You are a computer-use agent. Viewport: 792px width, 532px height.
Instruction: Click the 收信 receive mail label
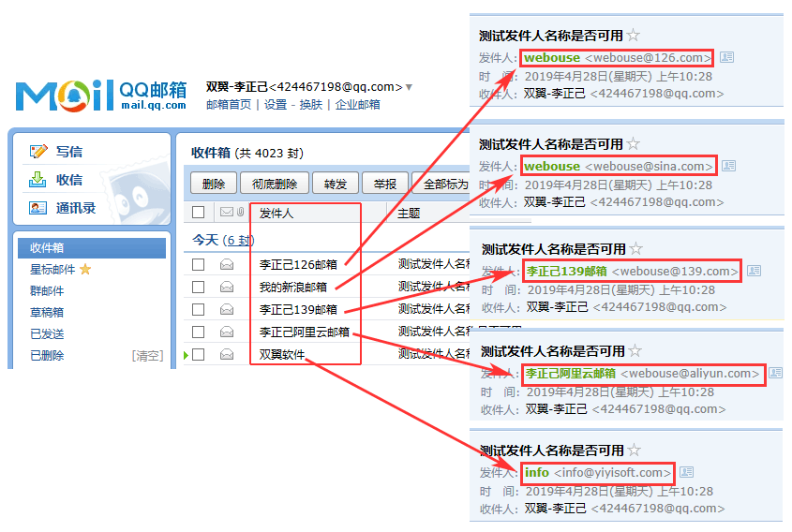68,180
